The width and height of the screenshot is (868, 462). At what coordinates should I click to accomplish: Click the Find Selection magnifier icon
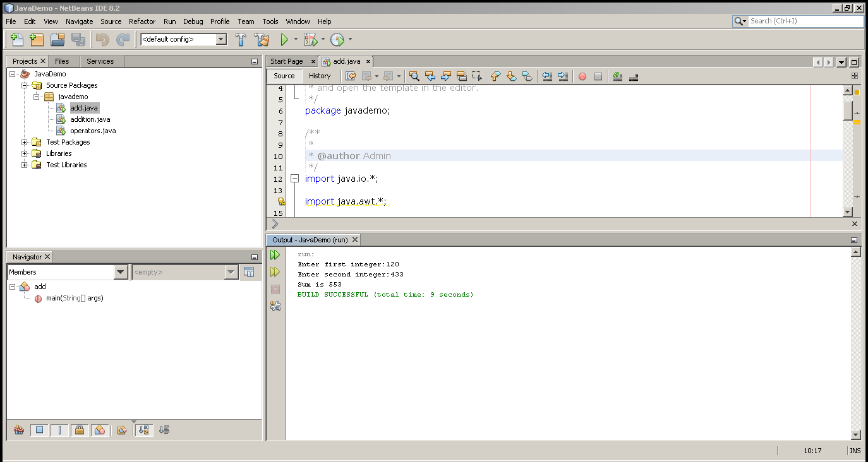click(414, 76)
